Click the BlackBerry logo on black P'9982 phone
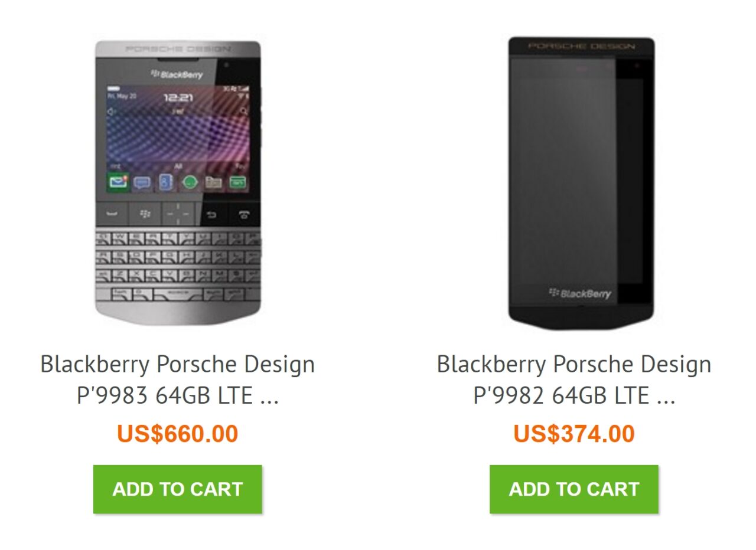 pyautogui.click(x=580, y=293)
